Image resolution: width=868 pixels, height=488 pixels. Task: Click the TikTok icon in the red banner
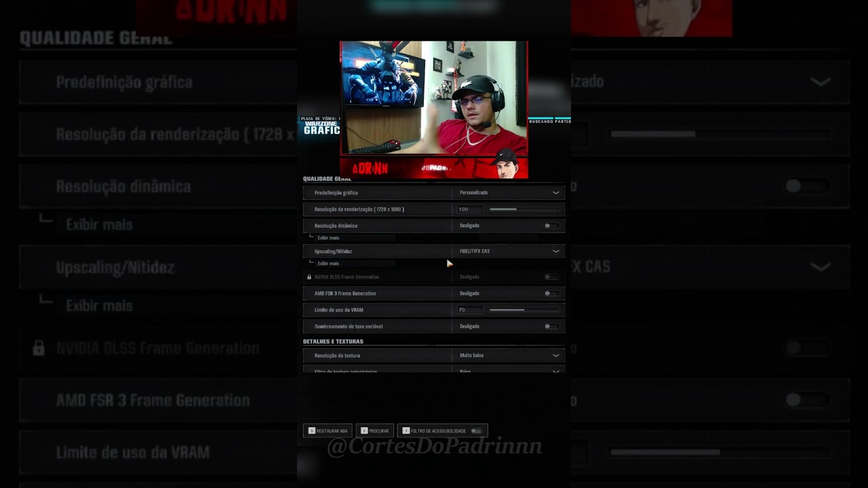[x=424, y=167]
